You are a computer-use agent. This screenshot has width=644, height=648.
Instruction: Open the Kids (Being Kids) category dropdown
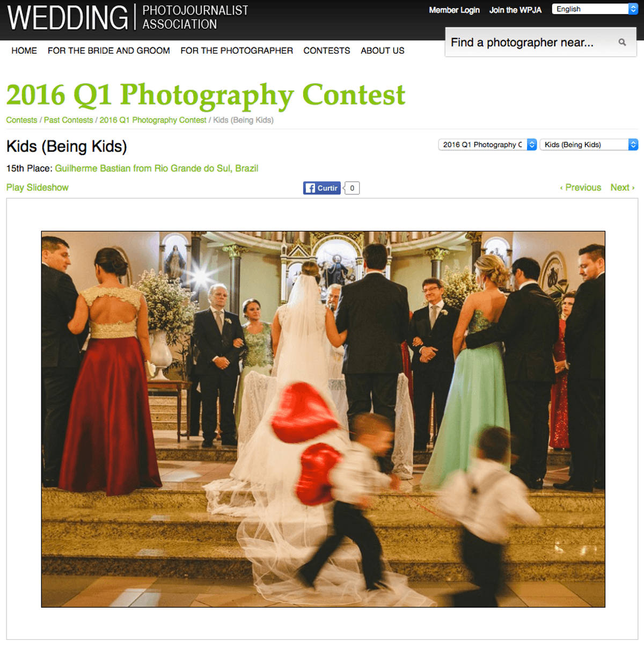589,144
